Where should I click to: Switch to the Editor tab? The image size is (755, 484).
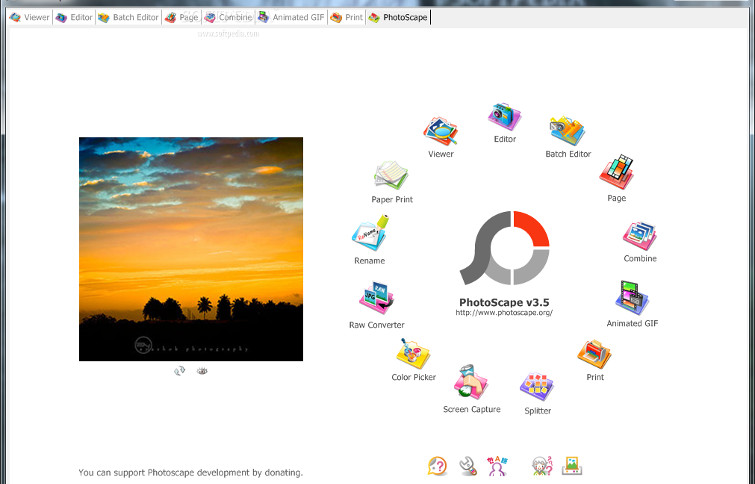pos(74,17)
